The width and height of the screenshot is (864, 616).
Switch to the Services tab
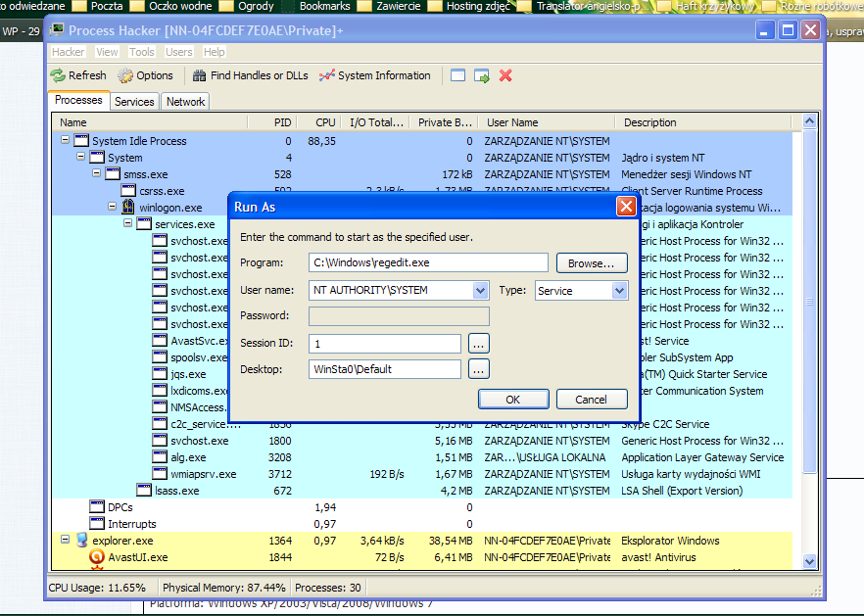pos(134,102)
